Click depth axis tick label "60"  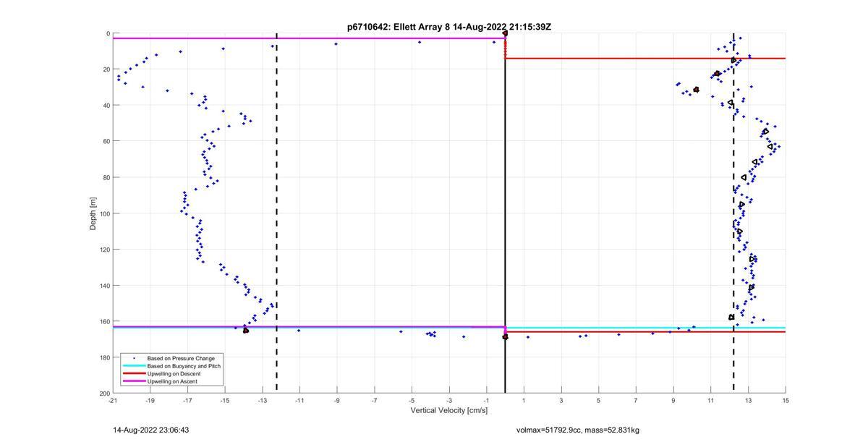click(x=106, y=141)
